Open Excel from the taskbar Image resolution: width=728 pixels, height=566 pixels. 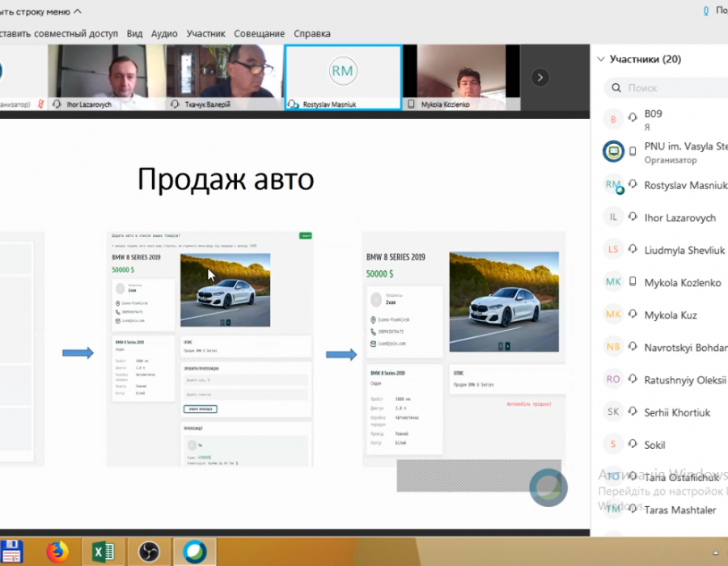[x=103, y=551]
